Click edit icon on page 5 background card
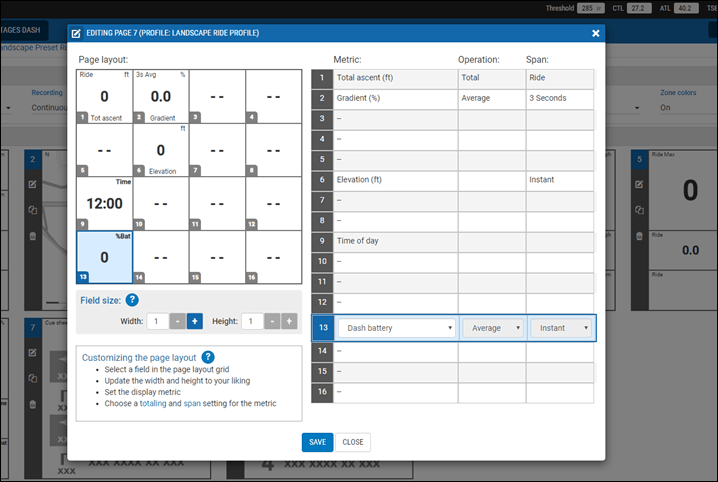The height and width of the screenshot is (482, 718). click(639, 184)
